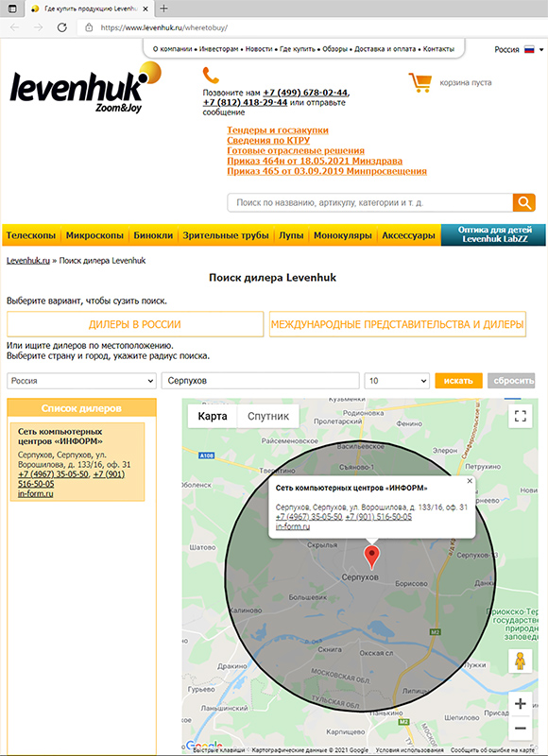Zoom in on the map
The width and height of the screenshot is (548, 756).
520,704
